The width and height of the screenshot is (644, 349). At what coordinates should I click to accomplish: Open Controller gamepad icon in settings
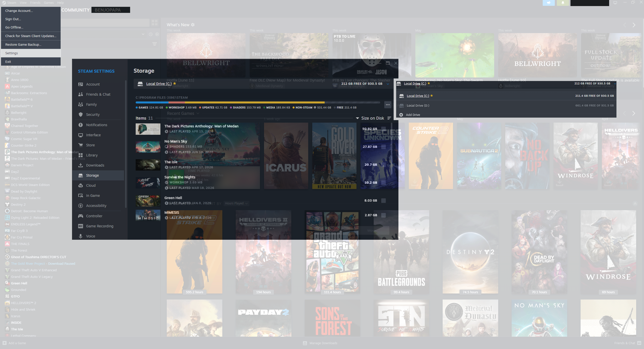coord(81,216)
